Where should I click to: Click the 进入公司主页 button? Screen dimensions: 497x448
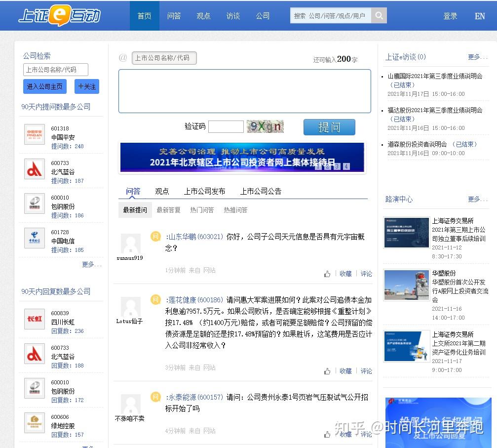coord(44,86)
